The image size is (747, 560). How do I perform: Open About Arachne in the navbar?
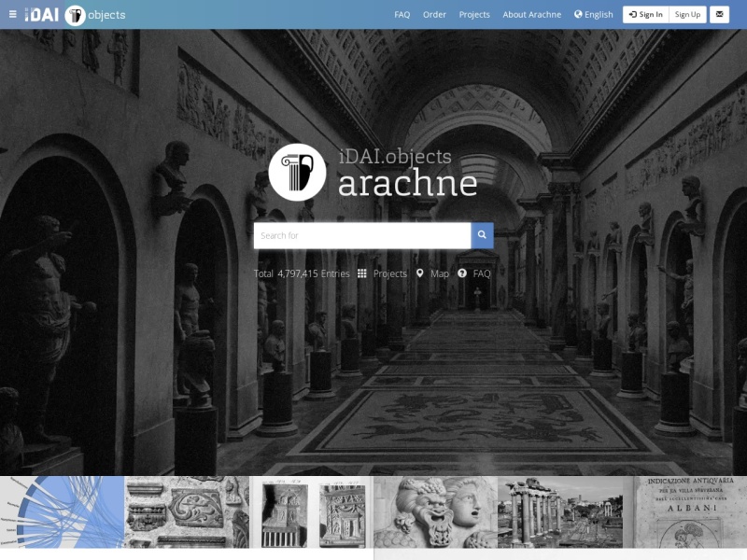pyautogui.click(x=531, y=15)
